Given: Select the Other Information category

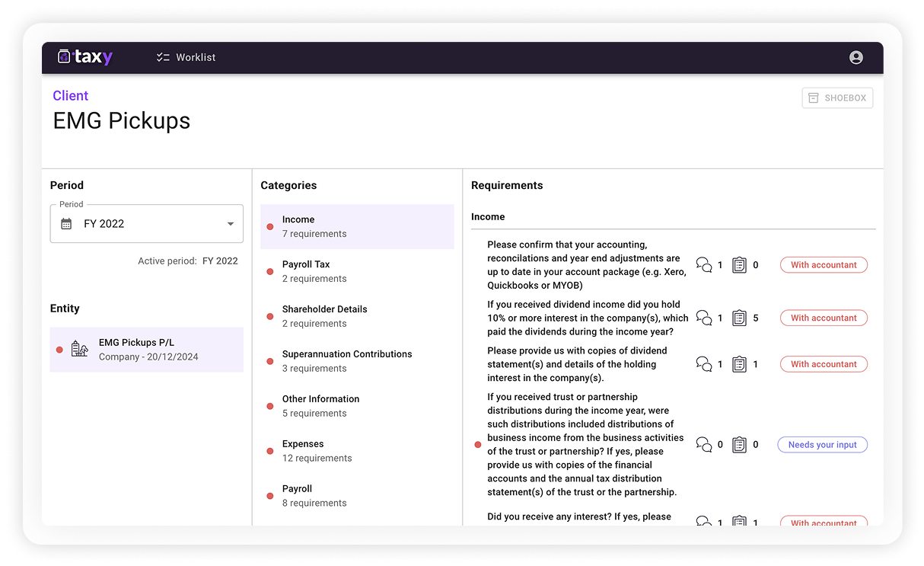Looking at the screenshot, I should click(357, 406).
